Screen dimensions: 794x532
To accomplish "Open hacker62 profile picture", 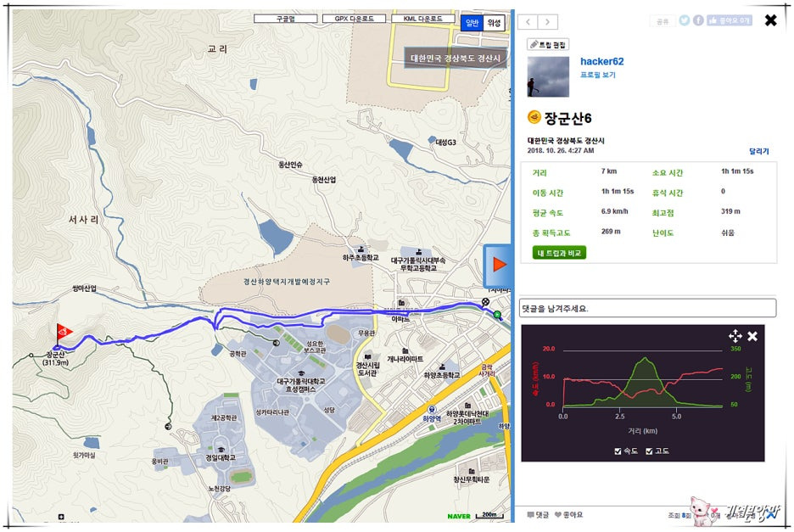I will point(548,76).
